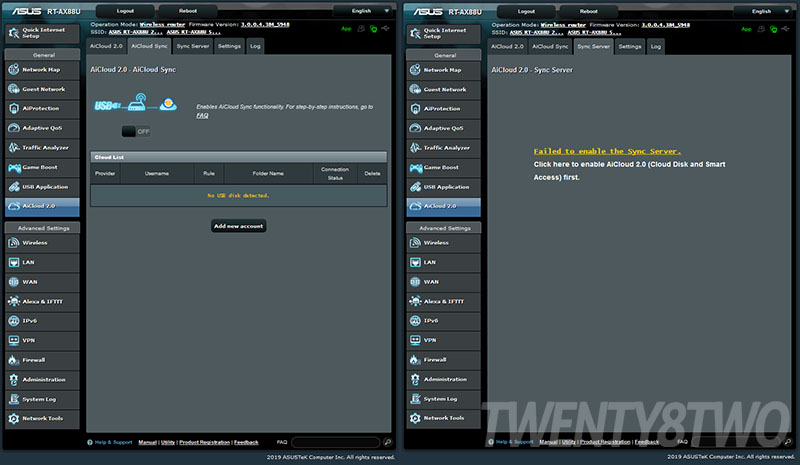
Task: Open Alexa & IFTTT icon in left window
Action: pos(14,301)
